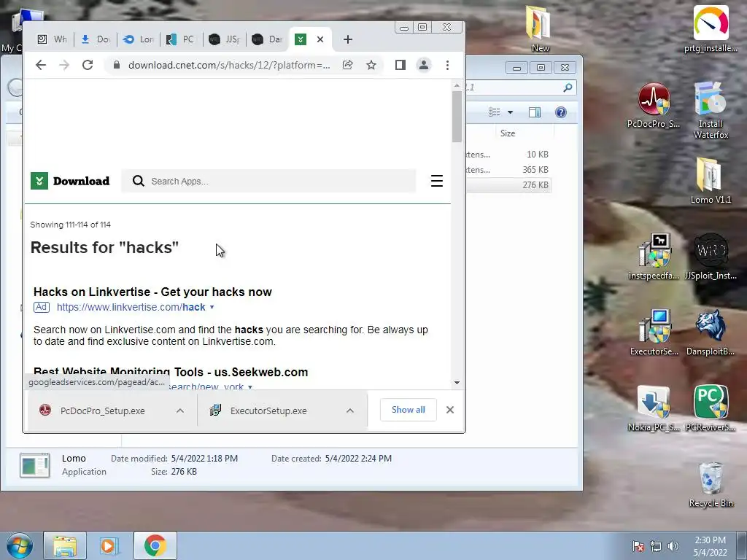This screenshot has width=747, height=560.
Task: Switch to the 'Dar' tab
Action: coord(267,39)
